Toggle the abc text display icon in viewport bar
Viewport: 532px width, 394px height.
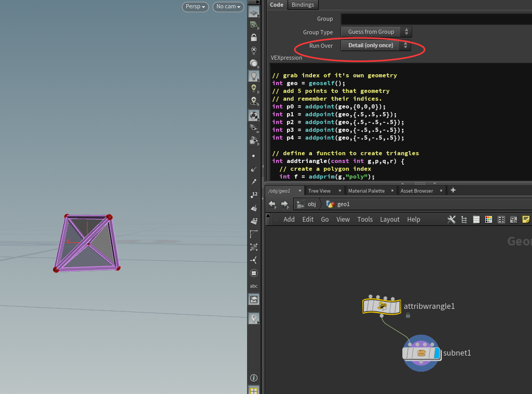click(254, 286)
